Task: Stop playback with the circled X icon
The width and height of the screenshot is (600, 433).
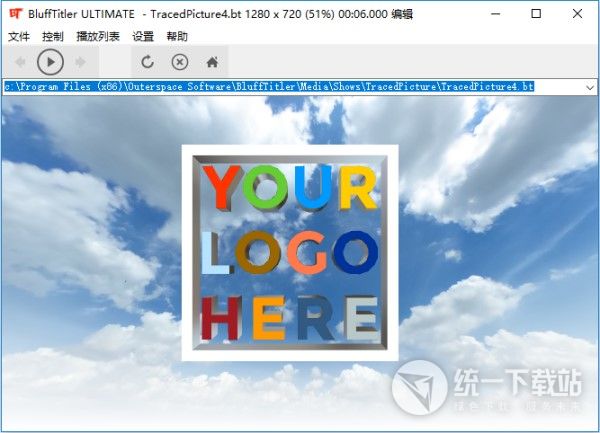Action: 179,62
